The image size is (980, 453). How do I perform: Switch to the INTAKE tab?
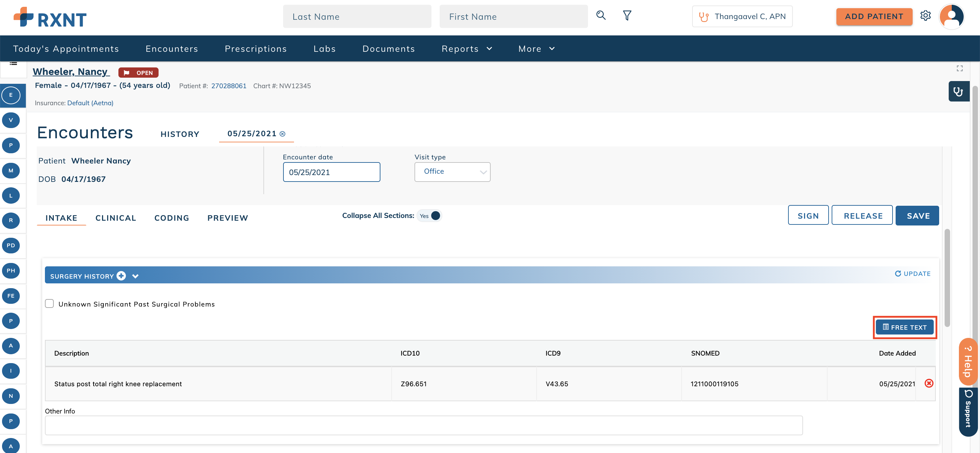click(61, 218)
